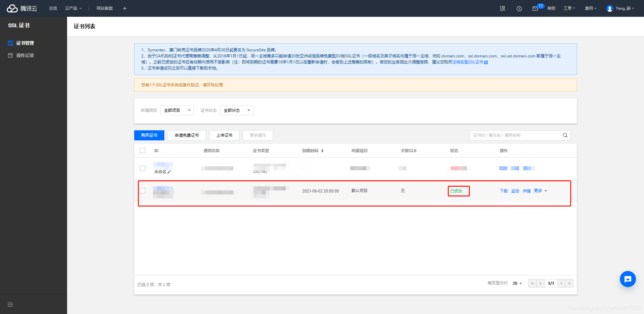Image resolution: width=644 pixels, height=314 pixels.
Task: Edit the 未命名 remark pencil icon
Action: pos(169,172)
